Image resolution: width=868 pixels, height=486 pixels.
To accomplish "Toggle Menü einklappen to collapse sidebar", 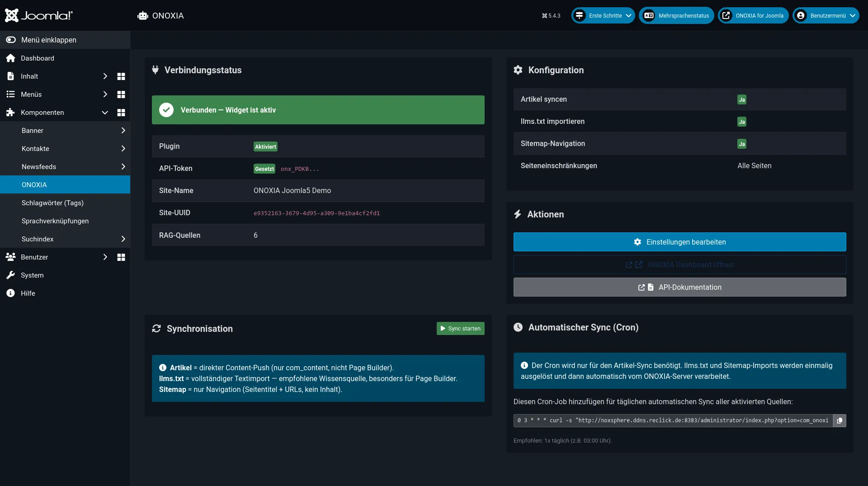I will [65, 40].
